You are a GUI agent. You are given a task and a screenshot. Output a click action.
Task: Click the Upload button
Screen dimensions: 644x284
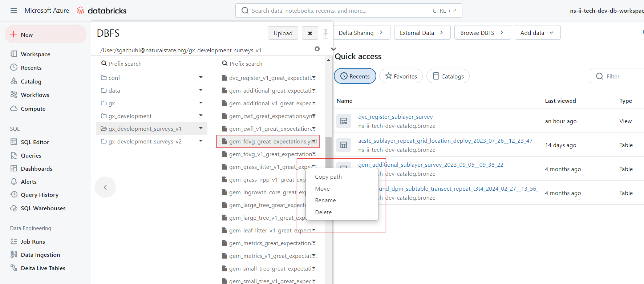point(283,33)
